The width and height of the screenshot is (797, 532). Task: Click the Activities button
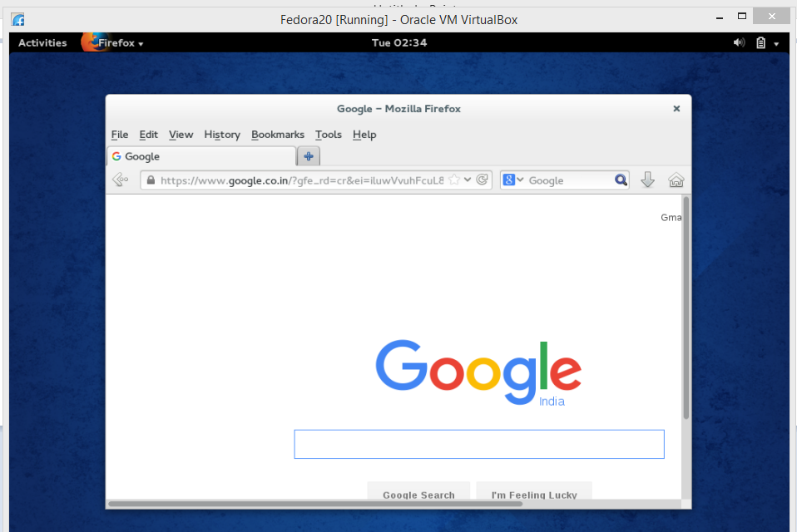point(42,42)
